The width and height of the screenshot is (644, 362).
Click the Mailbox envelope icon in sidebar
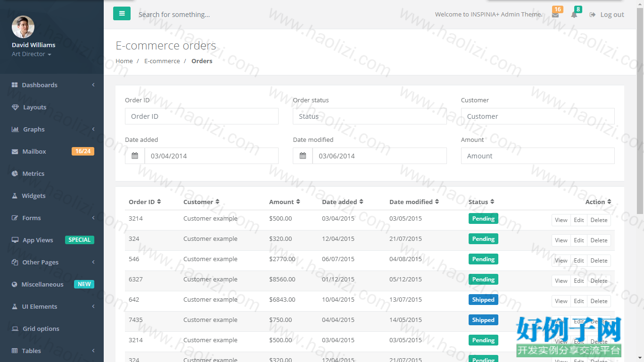pyautogui.click(x=15, y=151)
